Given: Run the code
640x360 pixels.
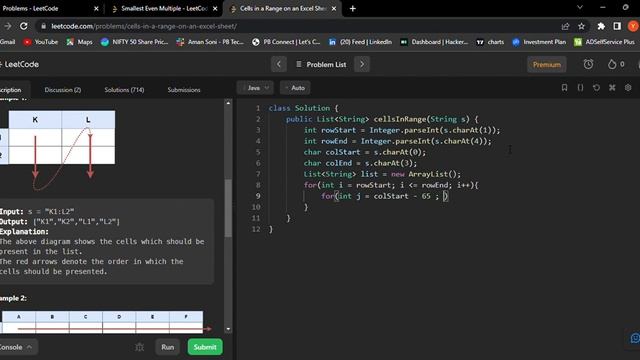Looking at the screenshot, I should coord(167,347).
